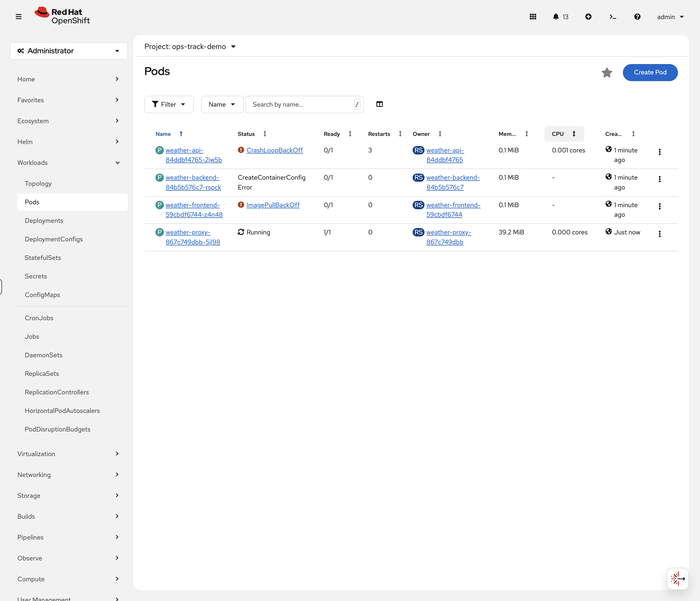Select Deployments in the sidebar

pos(44,221)
